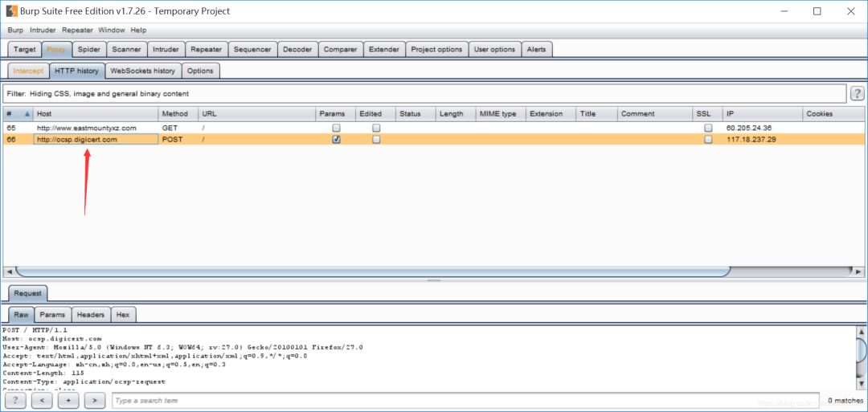Click the GET method cell in row 65

click(178, 128)
